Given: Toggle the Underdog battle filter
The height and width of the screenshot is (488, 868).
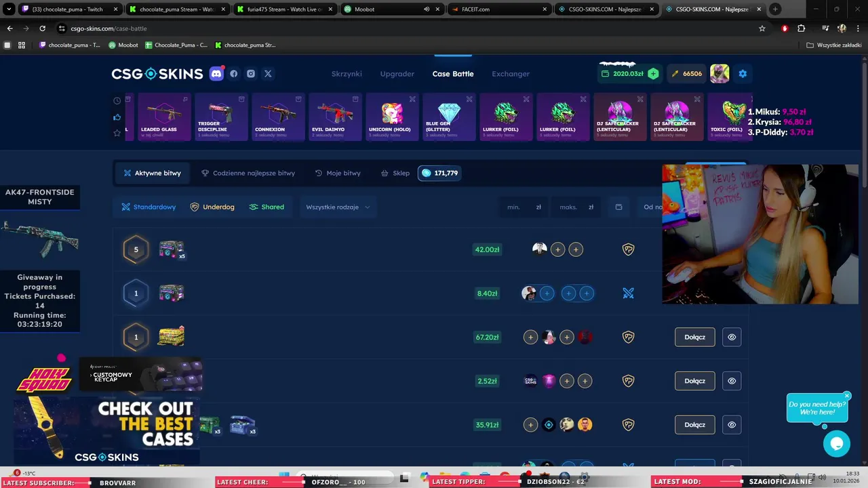Looking at the screenshot, I should pos(212,207).
